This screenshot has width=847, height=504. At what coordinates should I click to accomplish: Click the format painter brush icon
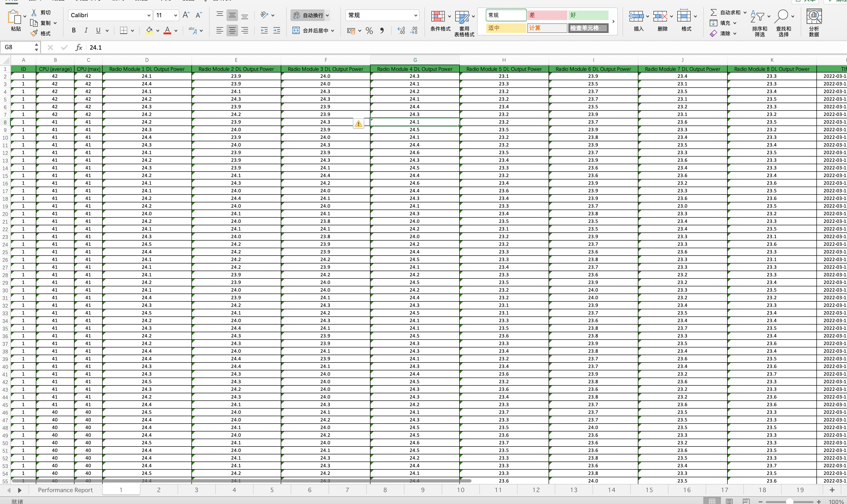[34, 33]
